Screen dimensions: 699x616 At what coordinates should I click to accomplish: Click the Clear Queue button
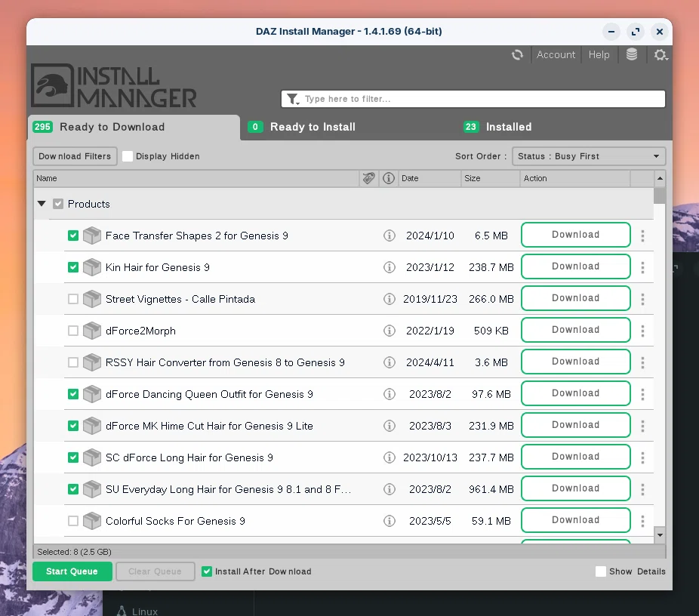pyautogui.click(x=156, y=571)
